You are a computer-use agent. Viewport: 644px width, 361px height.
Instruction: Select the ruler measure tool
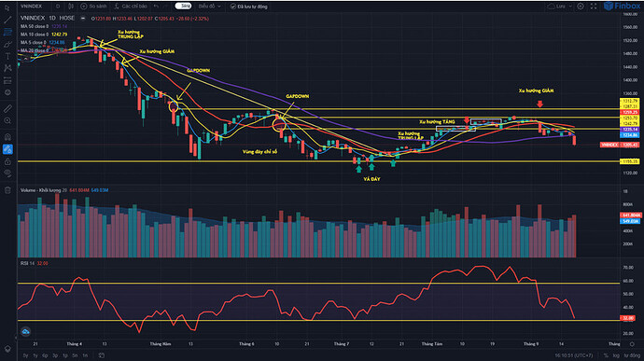[7, 109]
